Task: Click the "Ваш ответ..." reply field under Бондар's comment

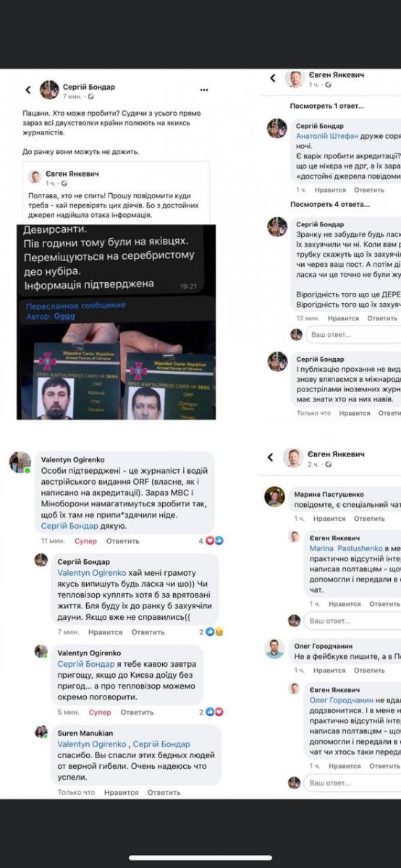Action: click(x=353, y=335)
